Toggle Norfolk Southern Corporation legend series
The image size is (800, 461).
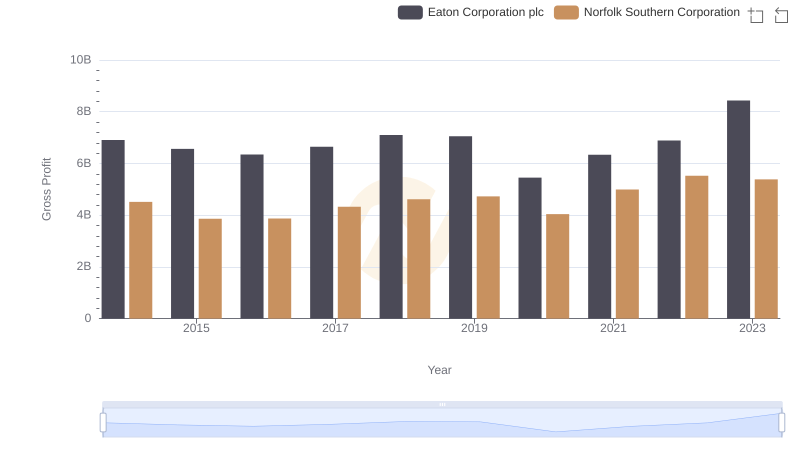point(647,12)
